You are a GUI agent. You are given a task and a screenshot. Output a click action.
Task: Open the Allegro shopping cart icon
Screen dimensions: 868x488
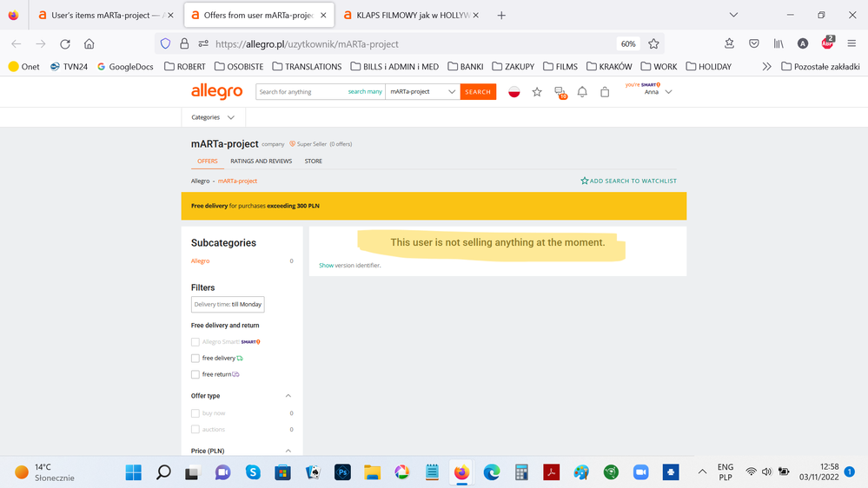click(x=605, y=92)
